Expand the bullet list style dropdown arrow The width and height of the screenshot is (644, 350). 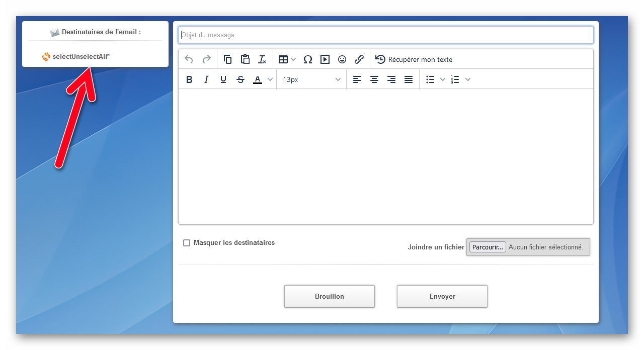[443, 79]
